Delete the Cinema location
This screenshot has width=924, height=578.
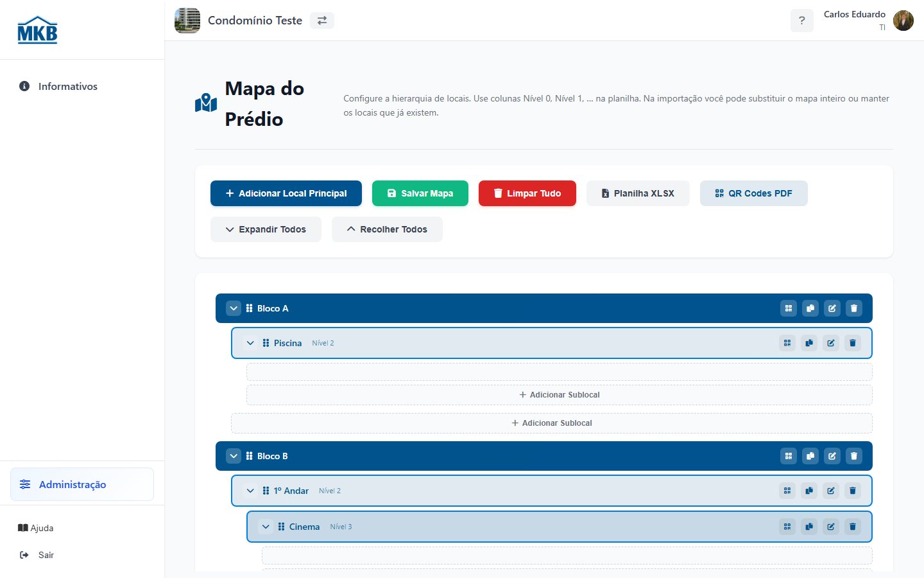pyautogui.click(x=853, y=527)
